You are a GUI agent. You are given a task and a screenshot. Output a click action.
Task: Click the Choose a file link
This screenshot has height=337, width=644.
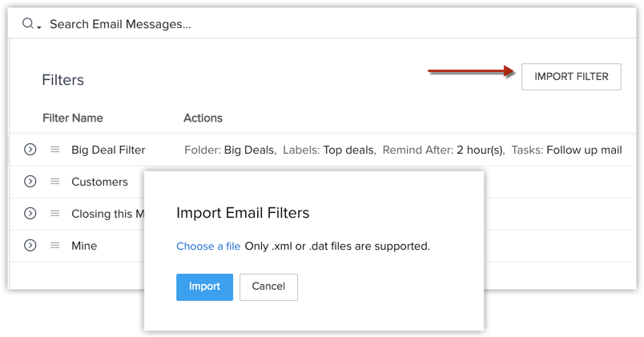pos(208,246)
